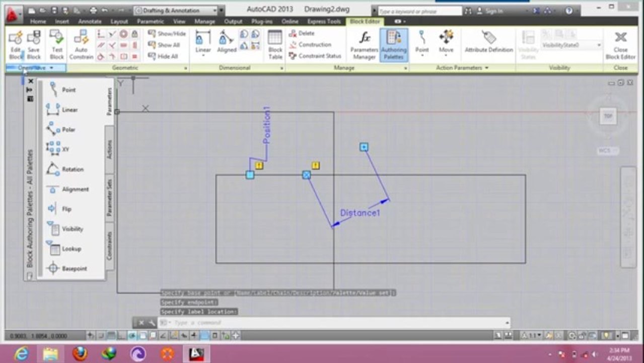Select the Flip parameter in palette
The width and height of the screenshot is (644, 363).
click(x=60, y=209)
